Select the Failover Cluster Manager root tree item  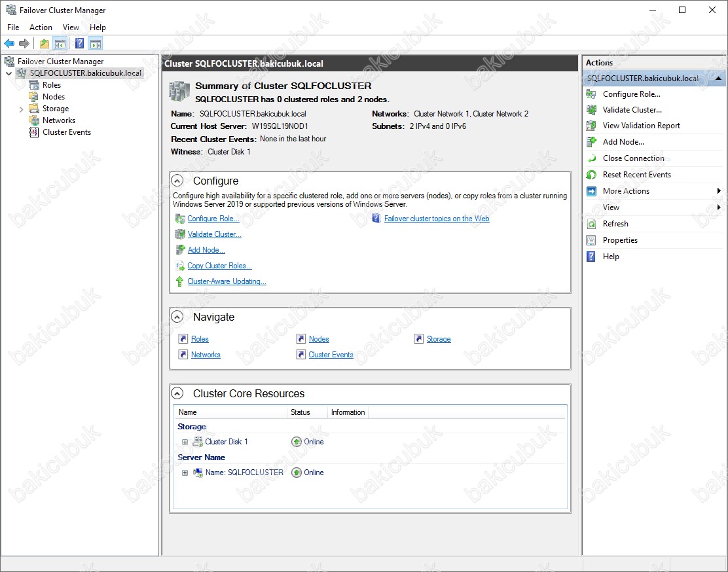pyautogui.click(x=61, y=62)
